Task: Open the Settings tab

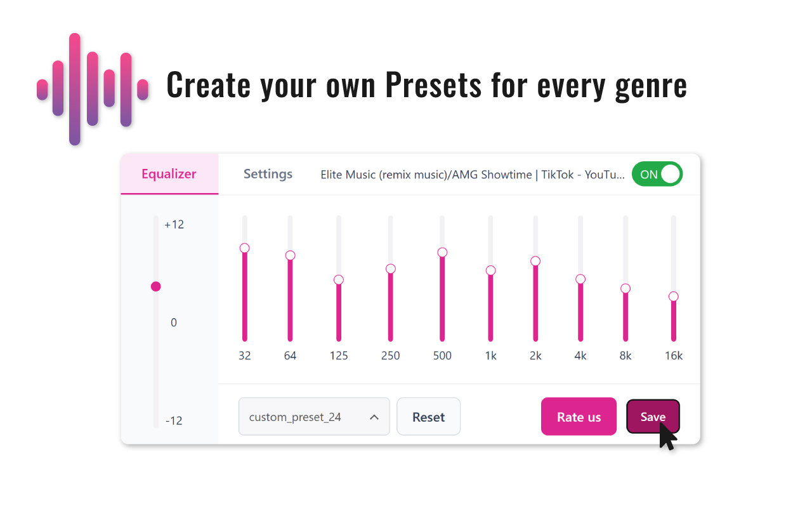Action: point(268,174)
